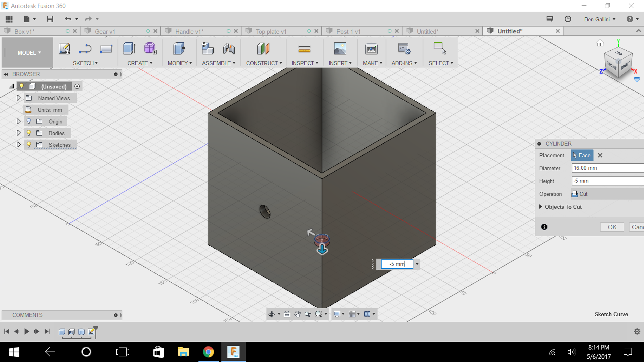Open File Explorer from taskbar
Image resolution: width=644 pixels, height=362 pixels.
point(184,352)
